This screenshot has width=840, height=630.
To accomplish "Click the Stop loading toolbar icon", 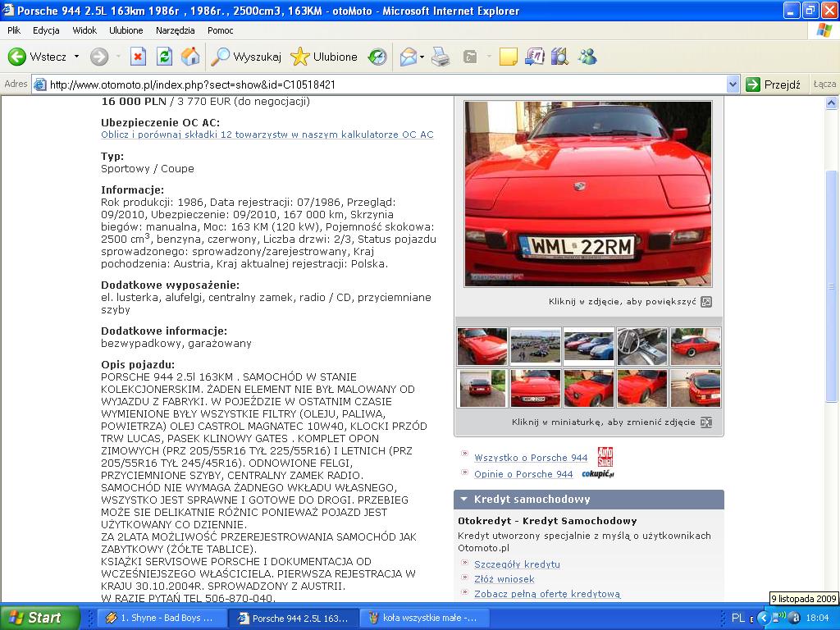I will 138,57.
